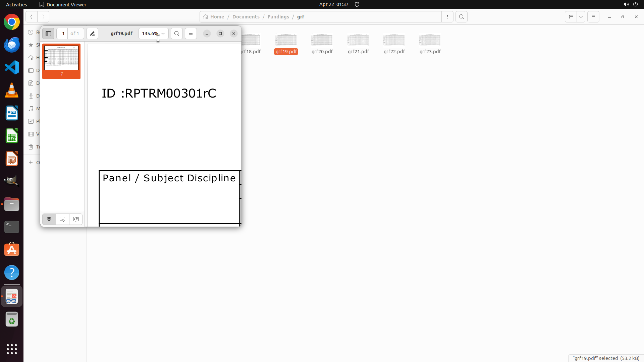Open the document viewer search
Image resolution: width=644 pixels, height=362 pixels.
point(177,34)
